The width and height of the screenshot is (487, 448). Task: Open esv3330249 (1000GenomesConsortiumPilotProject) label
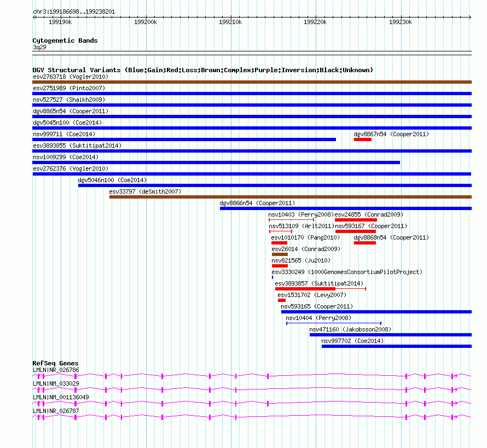[x=347, y=272]
